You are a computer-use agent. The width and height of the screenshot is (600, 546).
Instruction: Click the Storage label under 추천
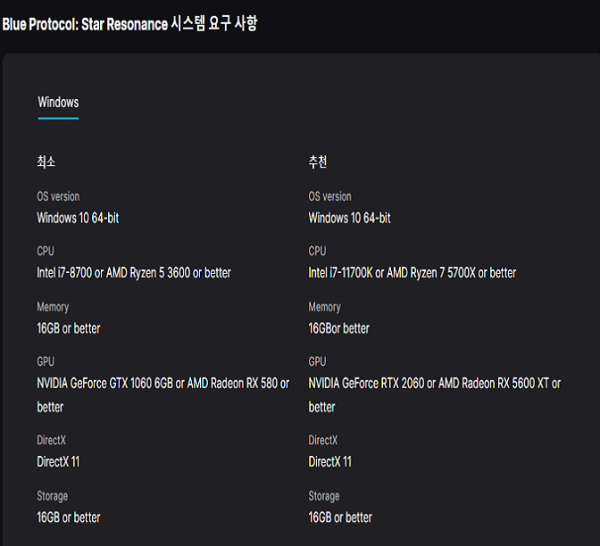324,496
